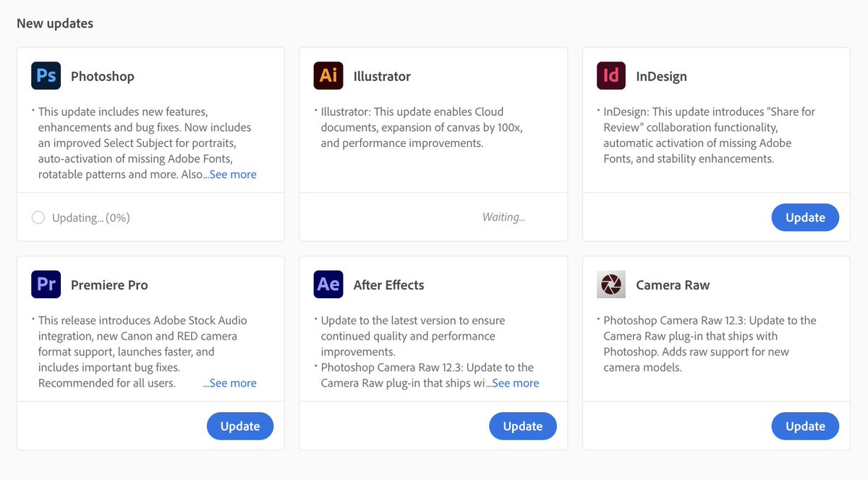The width and height of the screenshot is (868, 480).
Task: Click Premiere Pro Adobe Stock Audio description
Action: pos(143,352)
